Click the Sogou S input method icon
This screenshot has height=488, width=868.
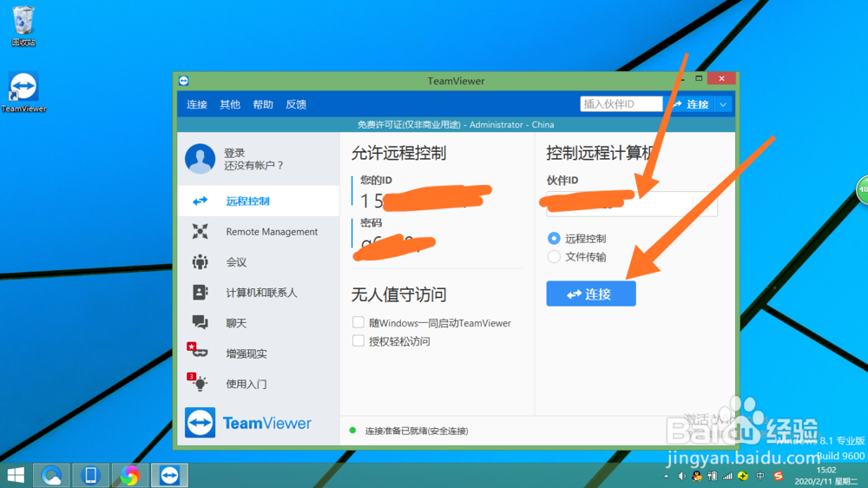[779, 476]
